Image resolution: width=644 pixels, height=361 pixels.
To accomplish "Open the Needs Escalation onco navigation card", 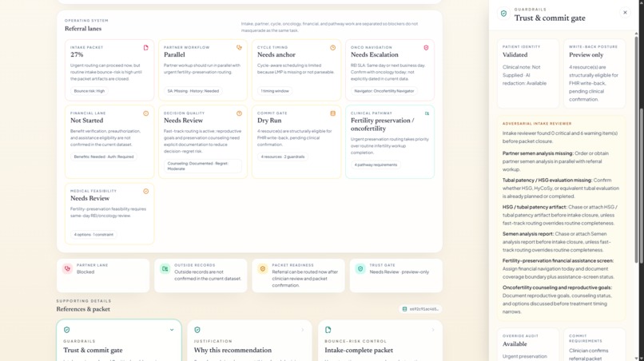I will (390, 70).
